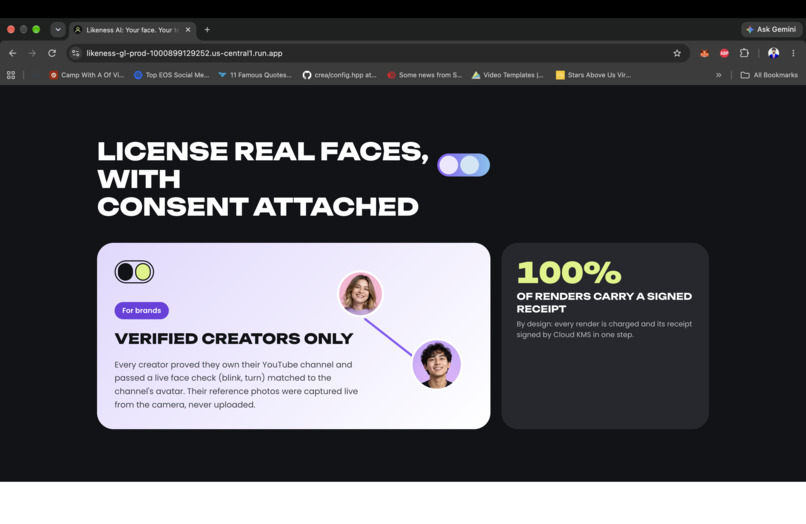
Task: Bookmark this page with the star
Action: tap(677, 53)
